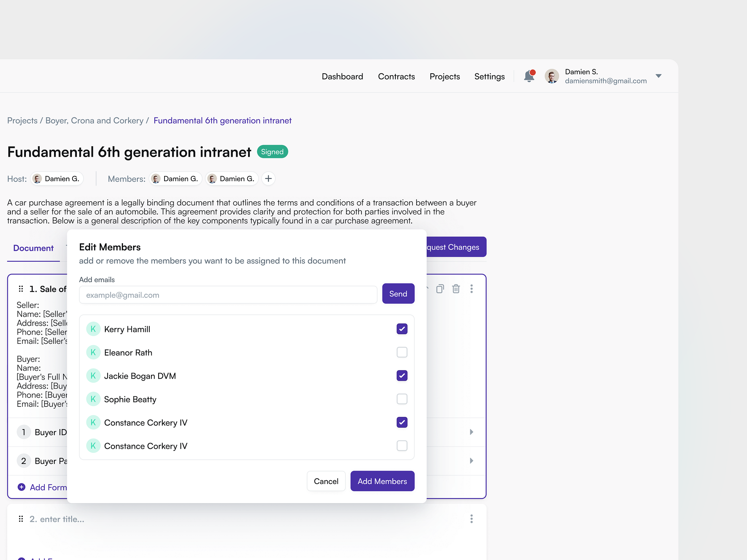The height and width of the screenshot is (560, 747).
Task: Open the three-dot menu on Sale section
Action: click(472, 288)
